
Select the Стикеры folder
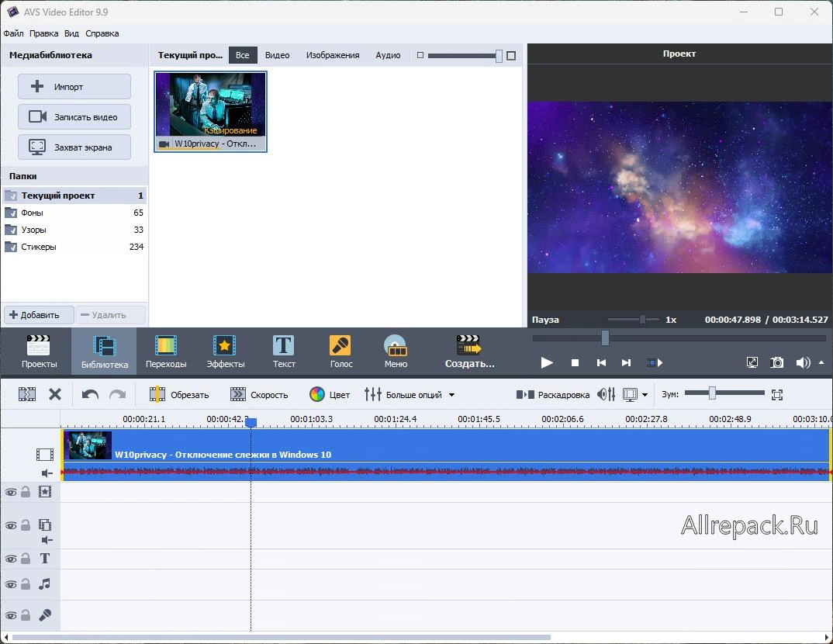pos(74,247)
